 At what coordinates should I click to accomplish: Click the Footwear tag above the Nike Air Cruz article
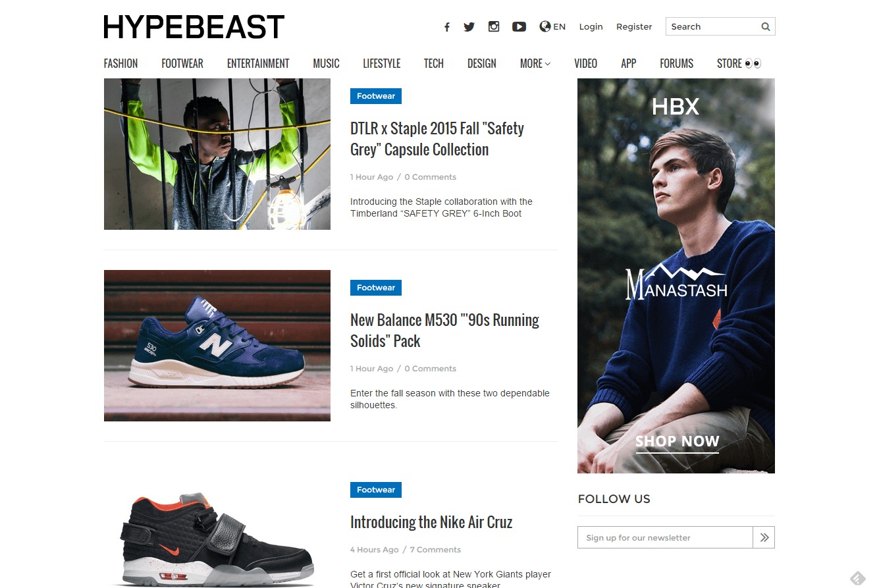point(376,490)
